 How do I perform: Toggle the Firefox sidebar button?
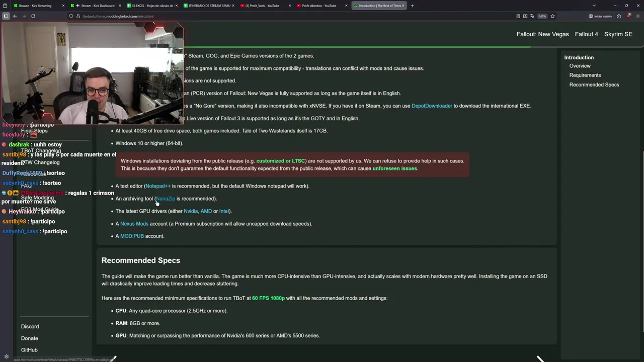point(6,16)
